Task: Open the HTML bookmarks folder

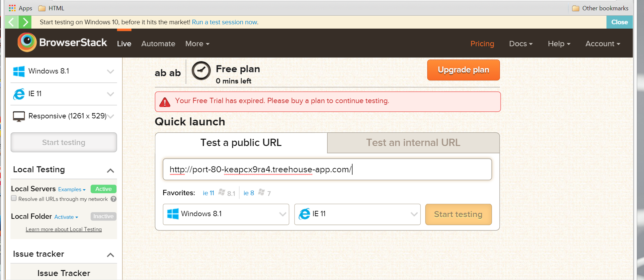Action: coord(51,8)
